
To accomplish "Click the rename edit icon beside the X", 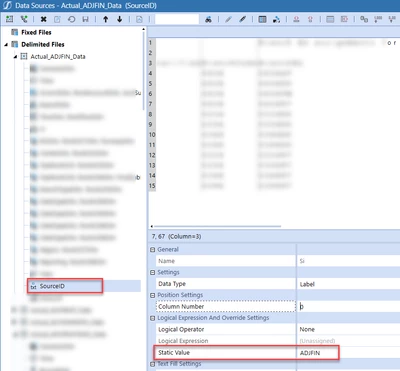I will click(57, 19).
